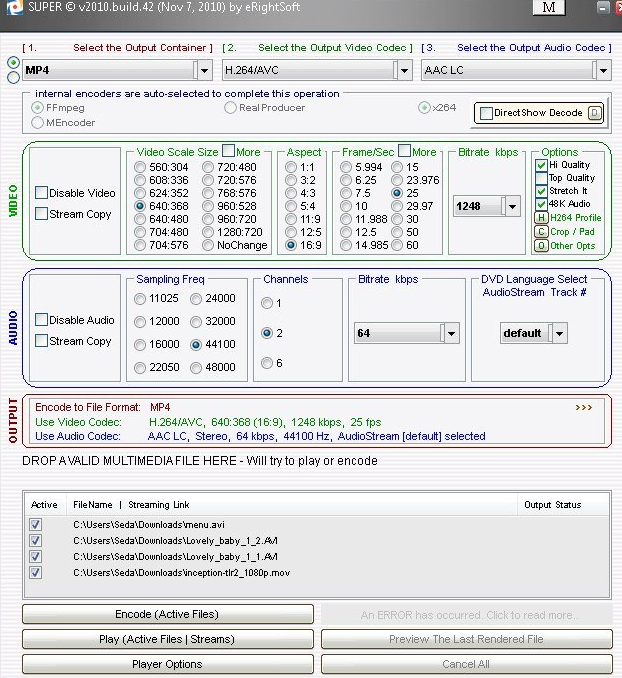The height and width of the screenshot is (678, 622).
Task: Open Crop / Pad via C icon
Action: (541, 231)
